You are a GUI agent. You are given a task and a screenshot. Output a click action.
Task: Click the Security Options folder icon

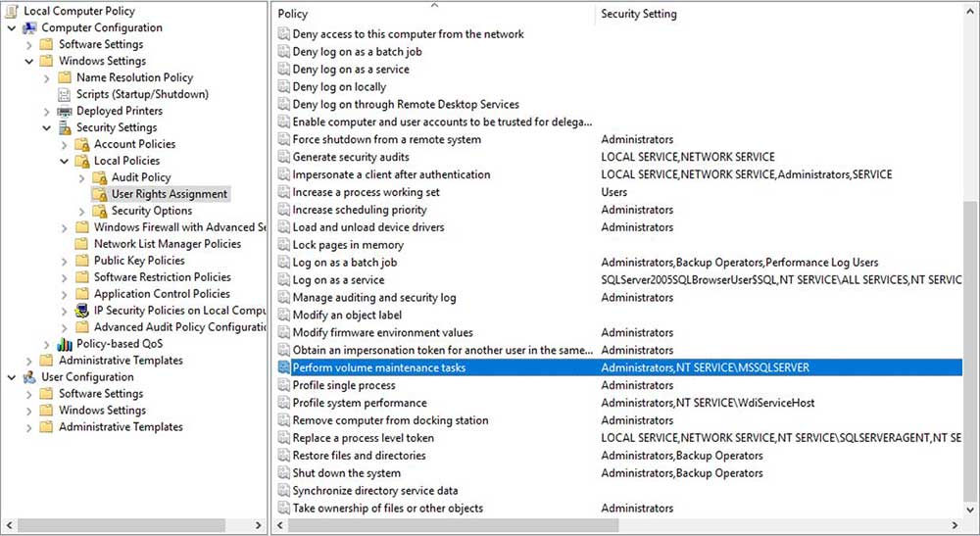[x=99, y=211]
